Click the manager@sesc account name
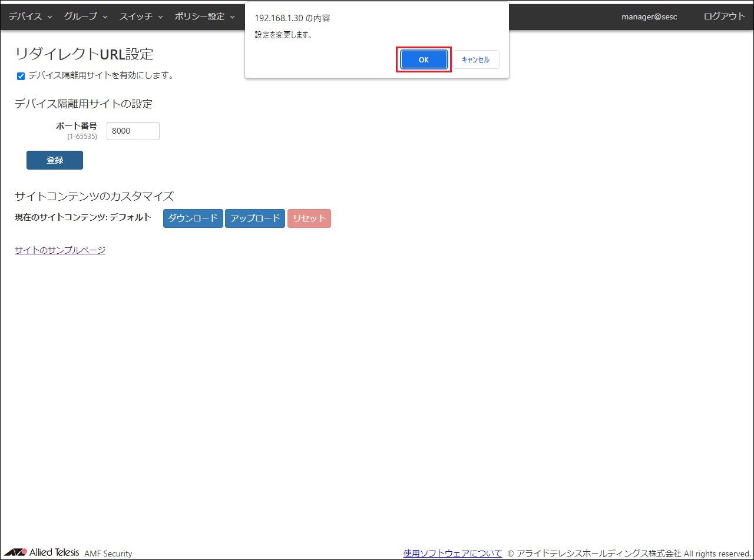This screenshot has width=754, height=560. coord(649,16)
